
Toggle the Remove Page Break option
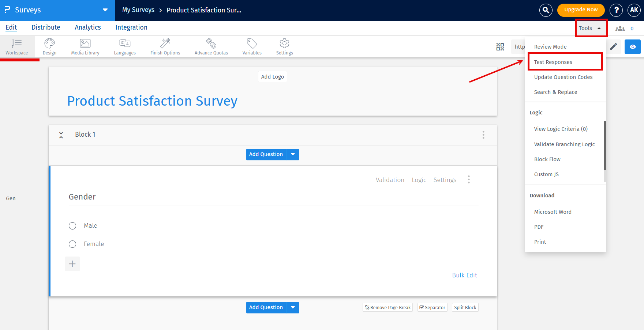pyautogui.click(x=387, y=307)
